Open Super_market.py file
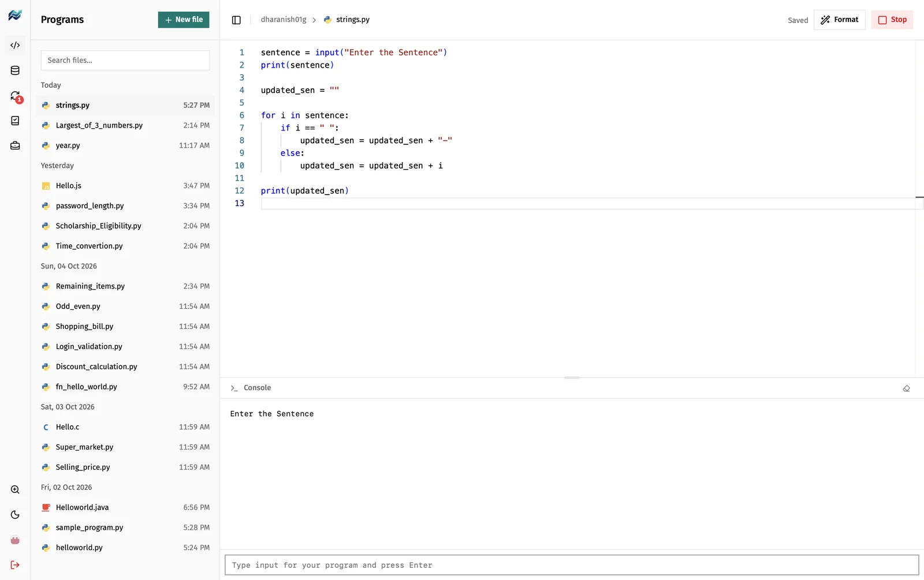This screenshot has height=580, width=924. point(125,447)
